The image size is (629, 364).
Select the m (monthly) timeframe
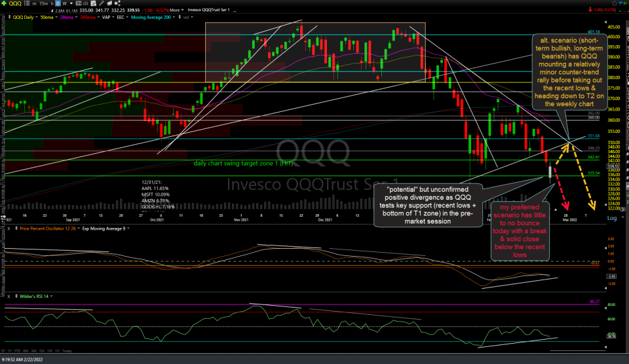point(35,3)
